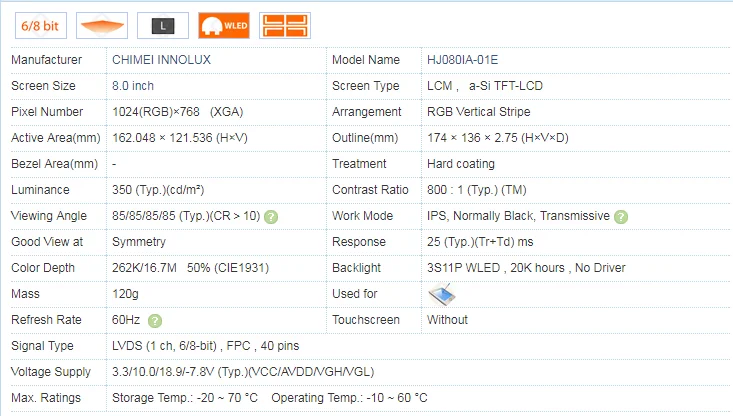
Task: Click the Used for tablet device icon
Action: tap(441, 294)
